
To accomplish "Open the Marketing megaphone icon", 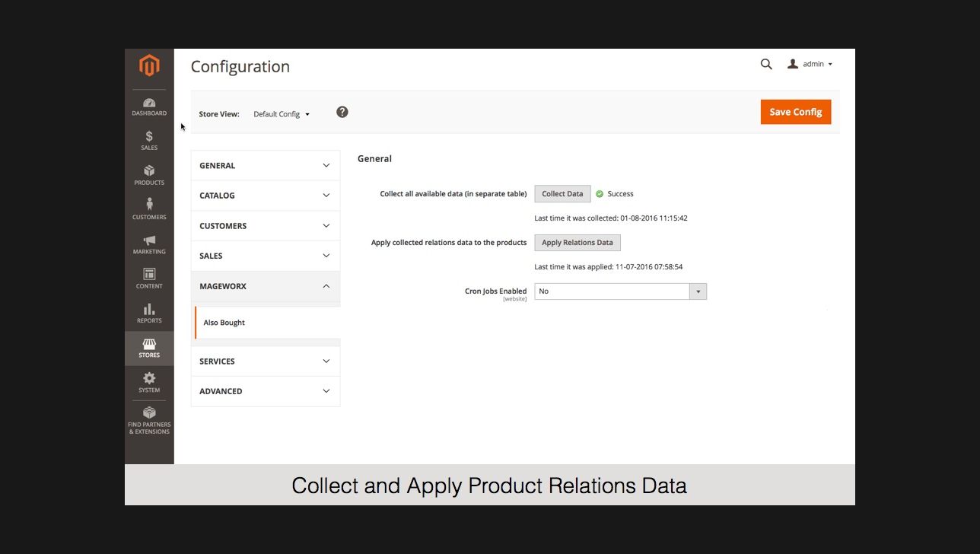I will pyautogui.click(x=149, y=244).
